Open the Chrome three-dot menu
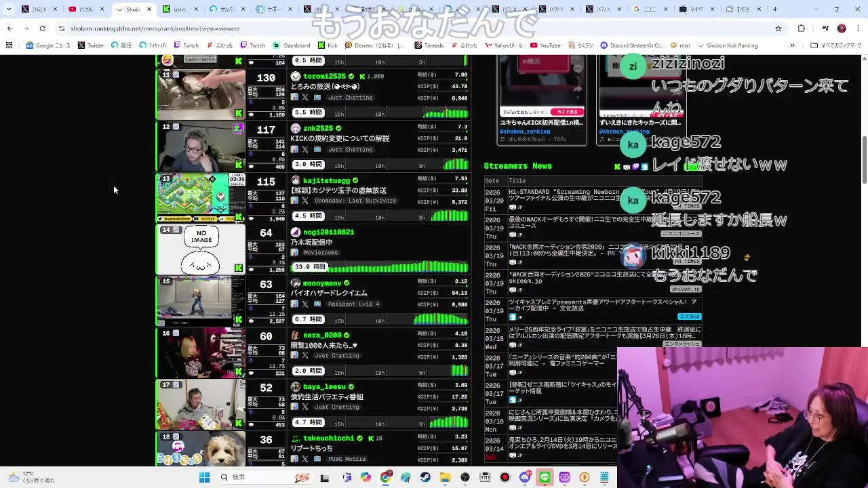 click(x=859, y=28)
